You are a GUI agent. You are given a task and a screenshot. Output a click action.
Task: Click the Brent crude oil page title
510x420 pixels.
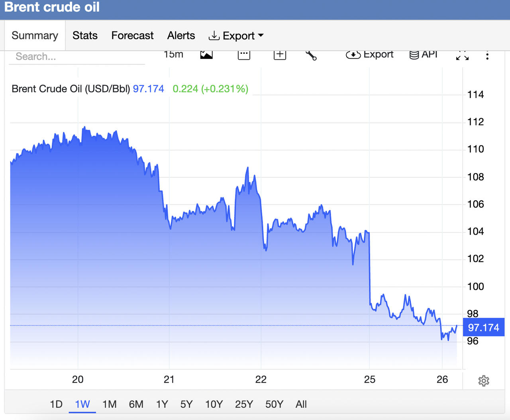[x=52, y=7]
